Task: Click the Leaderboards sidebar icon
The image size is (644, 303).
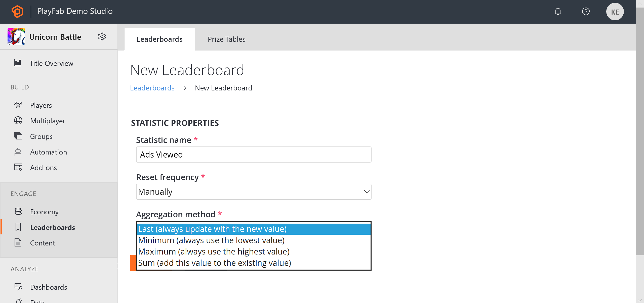Action: coord(18,227)
